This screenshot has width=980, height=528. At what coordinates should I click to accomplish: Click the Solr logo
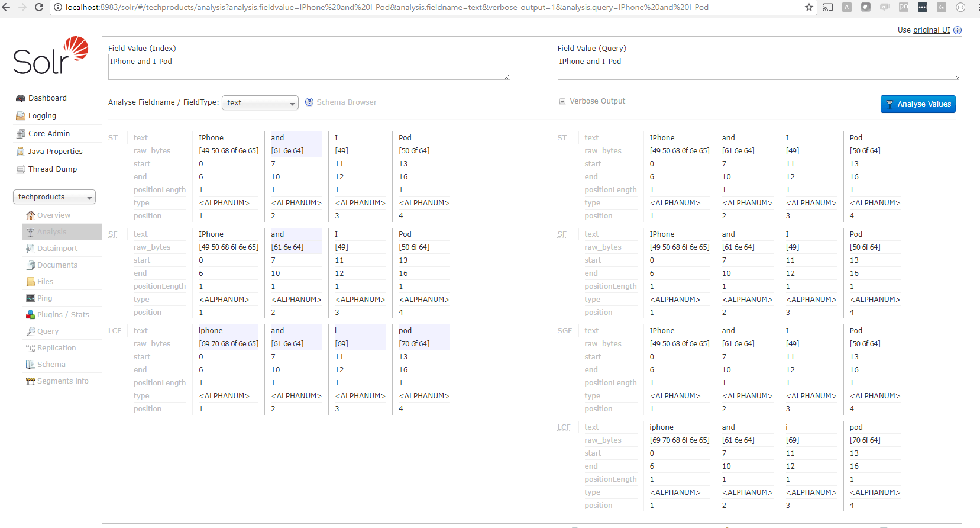pyautogui.click(x=51, y=56)
